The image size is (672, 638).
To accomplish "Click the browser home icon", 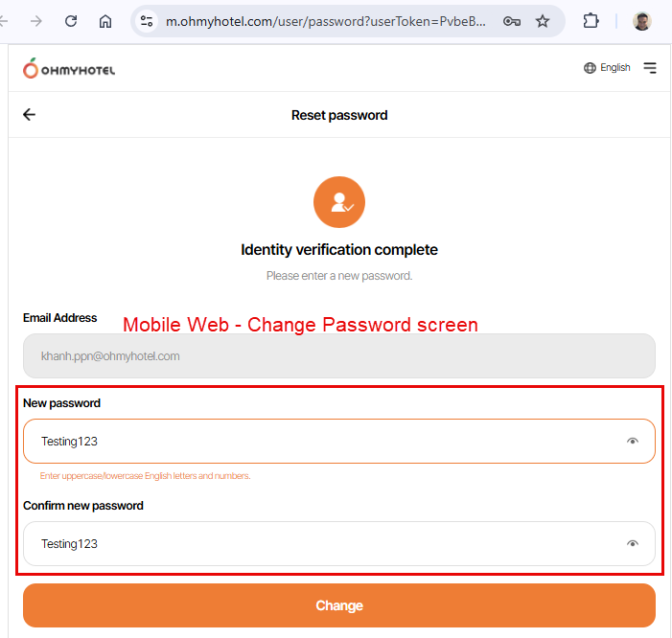I will tap(105, 21).
